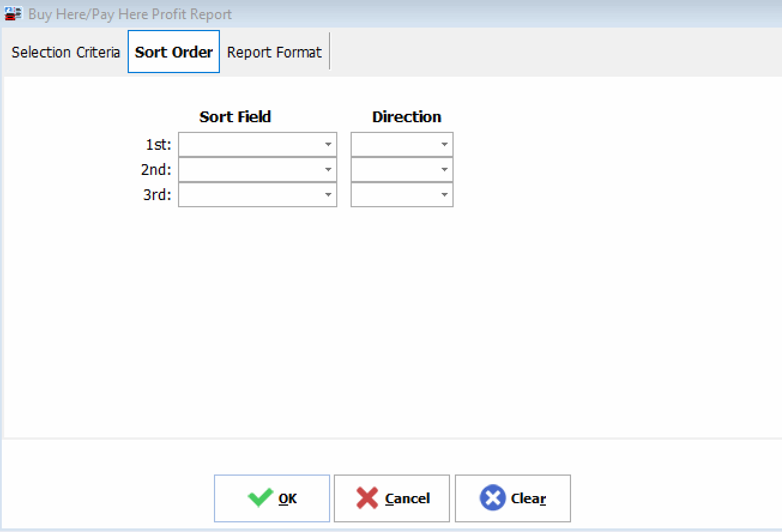
Task: Click the blue circled X icon on Clear
Action: [x=492, y=497]
